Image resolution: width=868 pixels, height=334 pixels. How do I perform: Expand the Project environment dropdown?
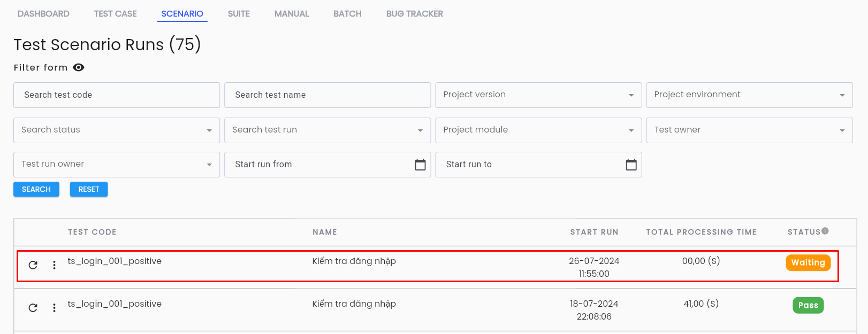click(749, 95)
